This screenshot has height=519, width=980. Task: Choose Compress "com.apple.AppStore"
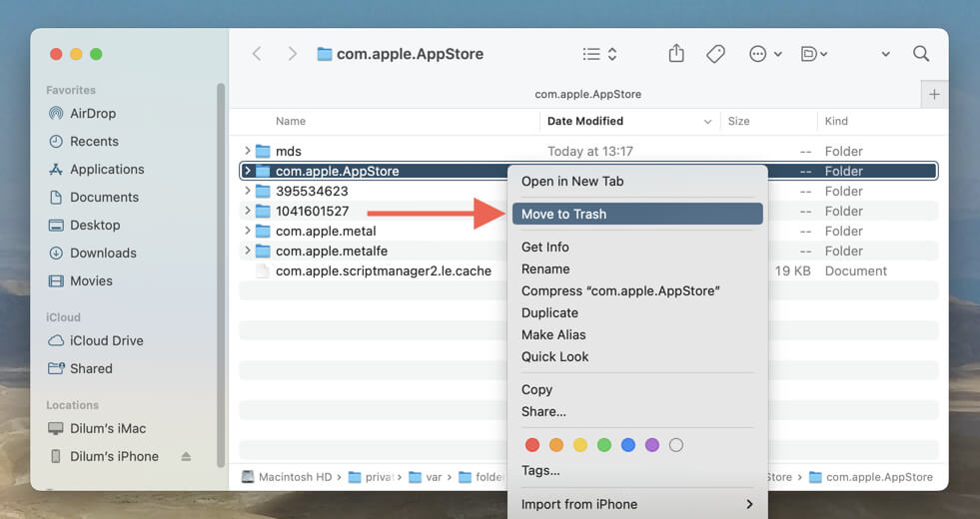click(637, 290)
